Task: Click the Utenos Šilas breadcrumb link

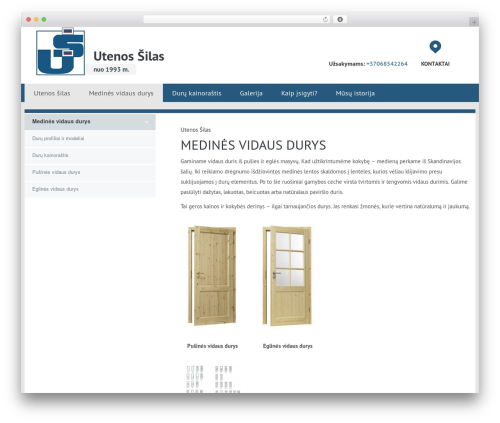Action: pyautogui.click(x=196, y=130)
